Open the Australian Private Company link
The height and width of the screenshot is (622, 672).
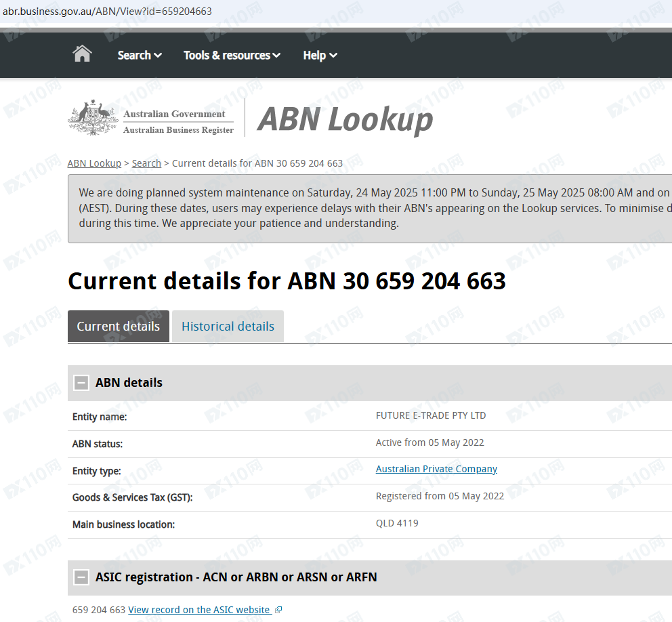[x=436, y=469]
